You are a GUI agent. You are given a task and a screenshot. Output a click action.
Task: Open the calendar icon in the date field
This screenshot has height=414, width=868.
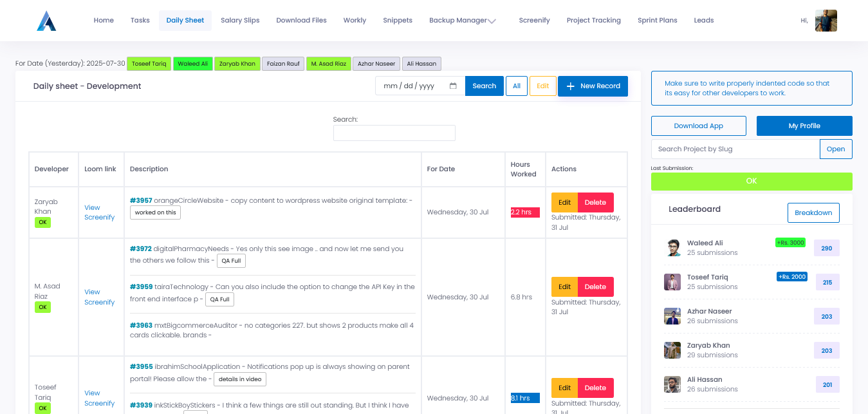tap(454, 86)
